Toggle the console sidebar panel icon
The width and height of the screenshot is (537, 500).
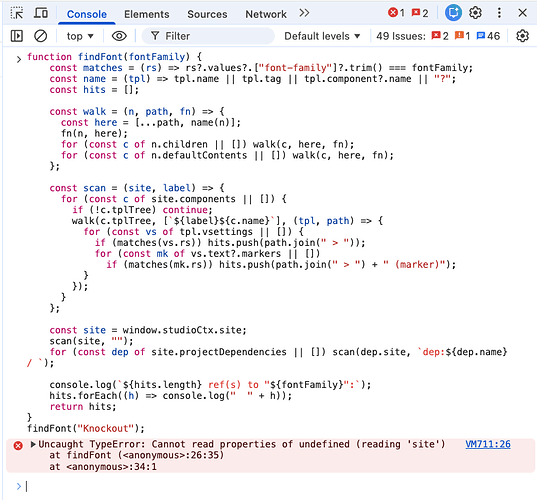[x=16, y=36]
